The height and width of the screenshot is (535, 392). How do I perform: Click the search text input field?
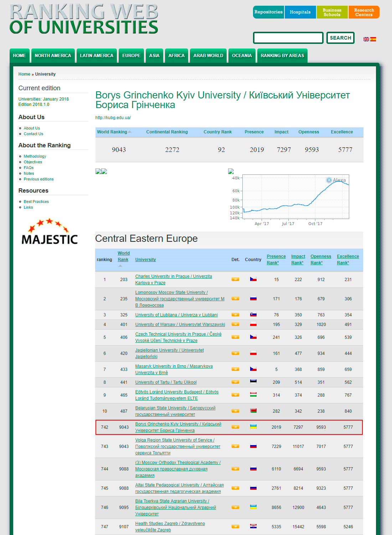(288, 38)
